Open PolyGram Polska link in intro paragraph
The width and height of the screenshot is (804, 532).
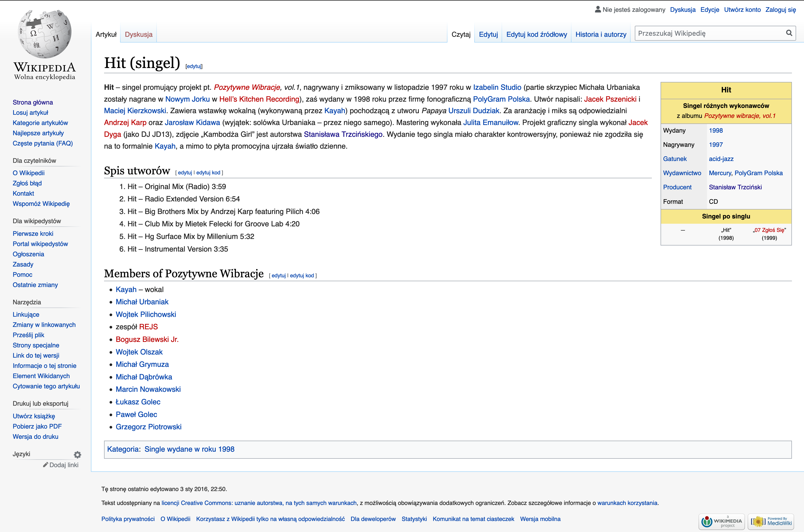pos(501,99)
